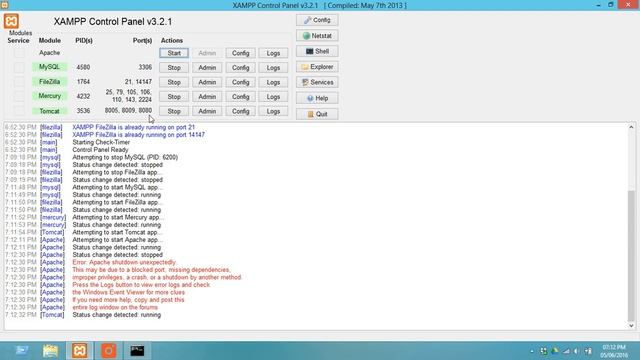The image size is (640, 360).
Task: Click the Tomcat module label
Action: point(49,111)
